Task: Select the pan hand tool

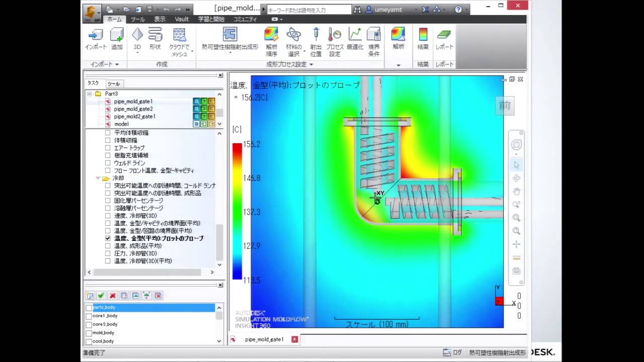Action: click(x=516, y=192)
